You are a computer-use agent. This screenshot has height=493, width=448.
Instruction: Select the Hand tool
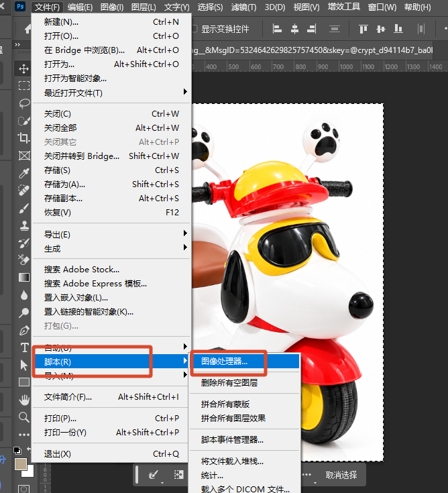24,400
